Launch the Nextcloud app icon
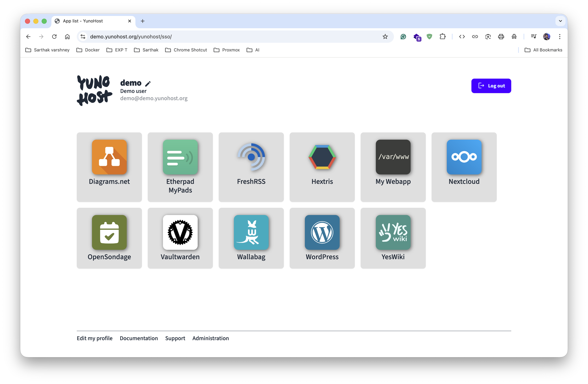The image size is (588, 384). [x=464, y=157]
